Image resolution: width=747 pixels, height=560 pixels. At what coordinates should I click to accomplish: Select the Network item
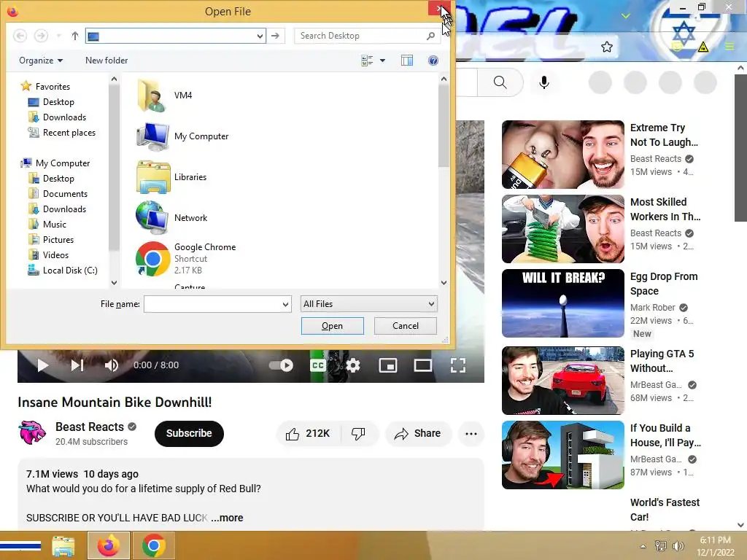pos(171,218)
